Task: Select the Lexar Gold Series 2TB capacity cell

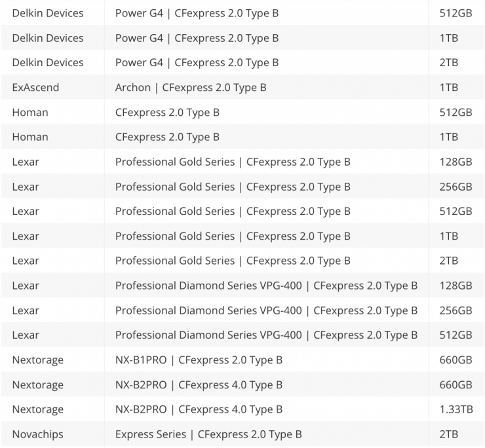Action: 449,261
